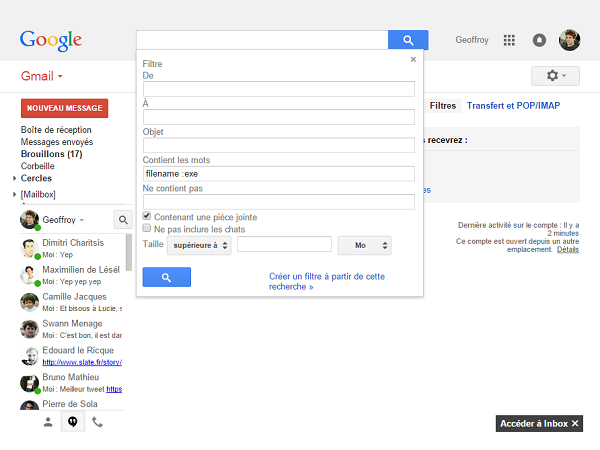Open the Gmail dropdown menu
The width and height of the screenshot is (600, 450).
(x=42, y=76)
